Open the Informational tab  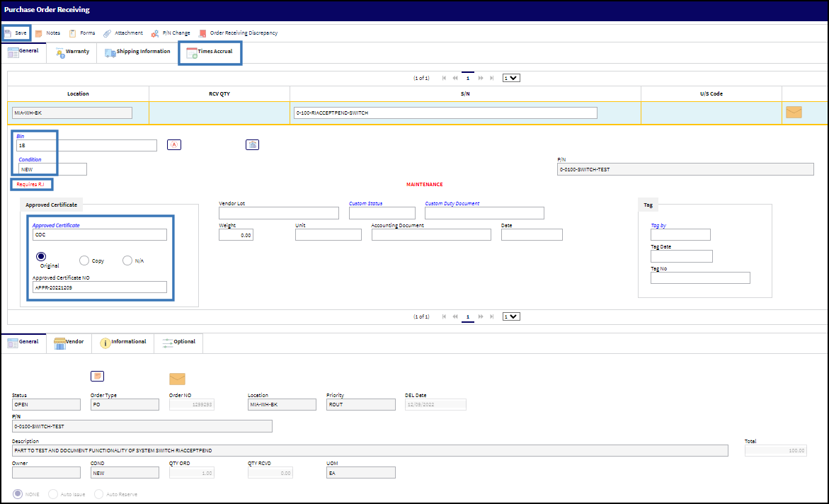(123, 342)
